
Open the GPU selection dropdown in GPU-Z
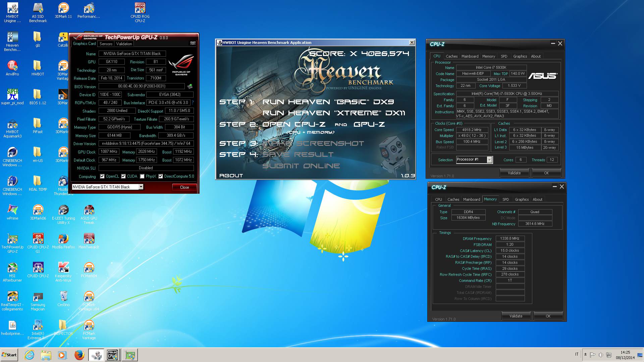tap(141, 187)
